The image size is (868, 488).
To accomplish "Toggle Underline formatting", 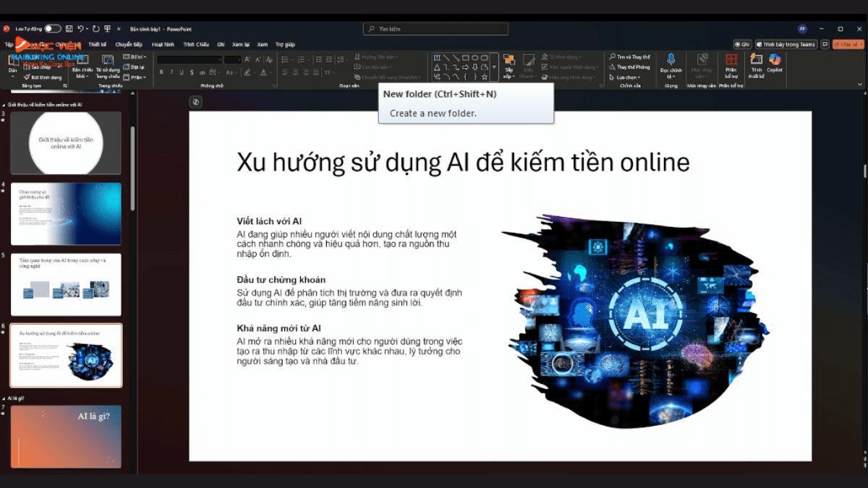I will (x=180, y=70).
